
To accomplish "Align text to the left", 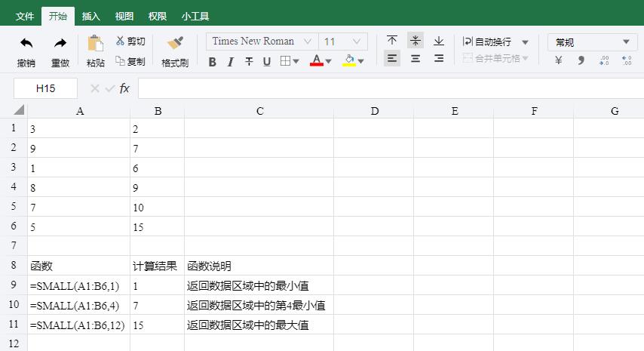I will [392, 58].
